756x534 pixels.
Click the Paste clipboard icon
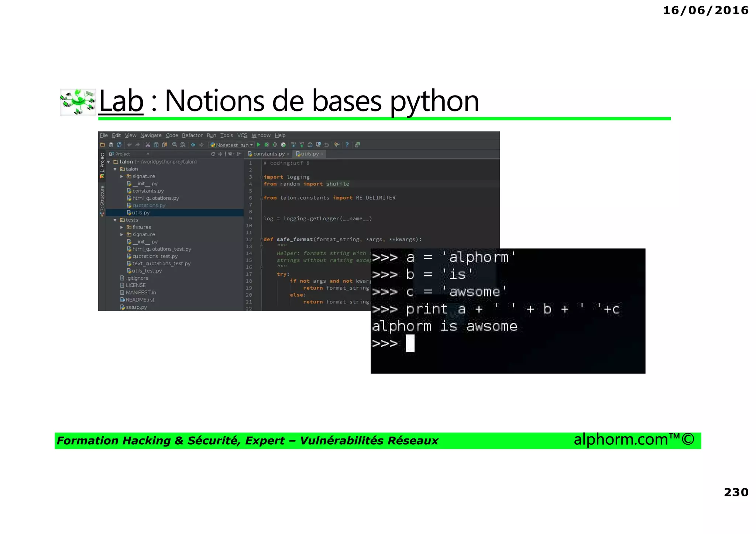165,145
